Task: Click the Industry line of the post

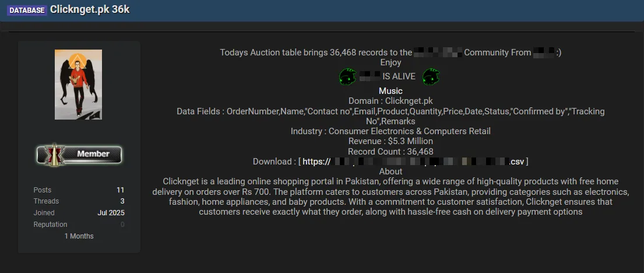Action: pos(390,131)
